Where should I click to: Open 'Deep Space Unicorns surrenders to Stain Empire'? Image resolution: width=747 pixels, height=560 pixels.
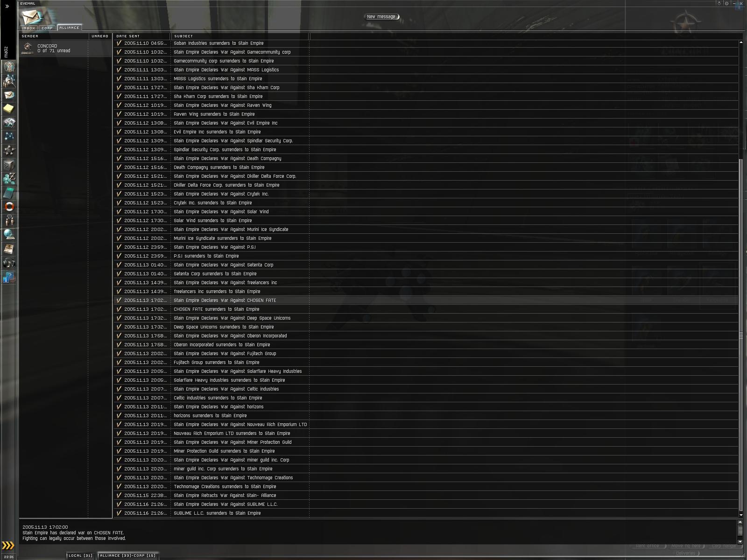(426, 327)
